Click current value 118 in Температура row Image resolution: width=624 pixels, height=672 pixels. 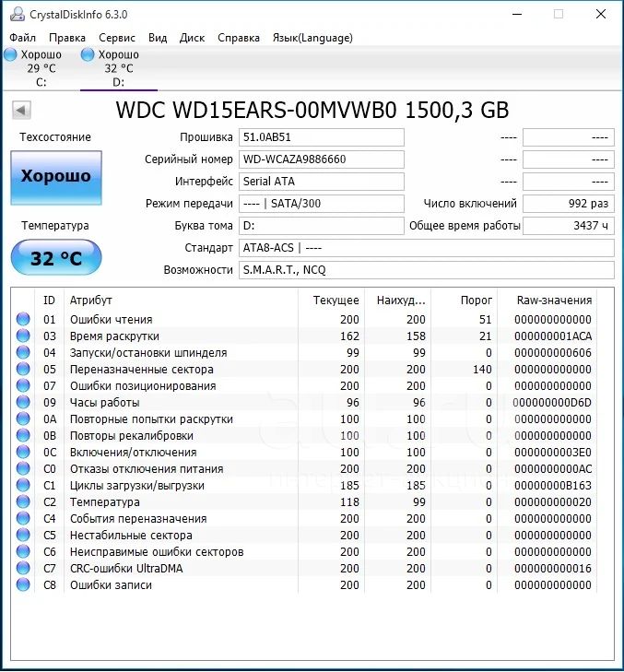tap(349, 501)
